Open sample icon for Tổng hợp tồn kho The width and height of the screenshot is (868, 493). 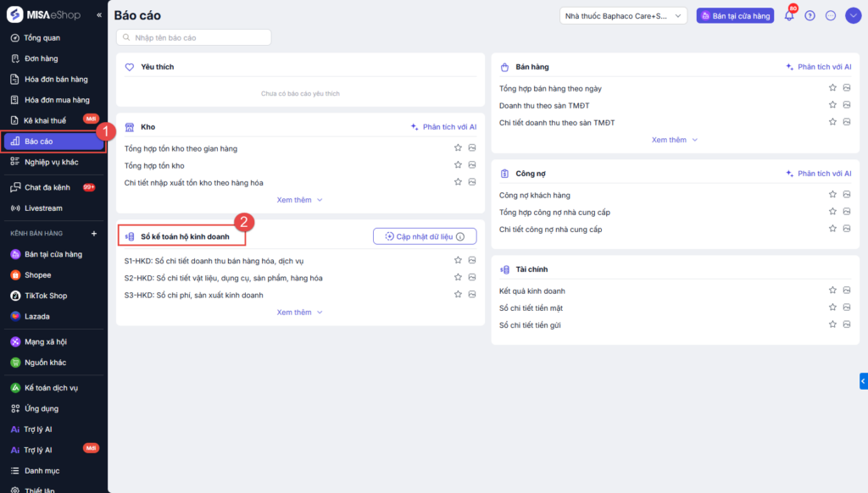point(472,165)
